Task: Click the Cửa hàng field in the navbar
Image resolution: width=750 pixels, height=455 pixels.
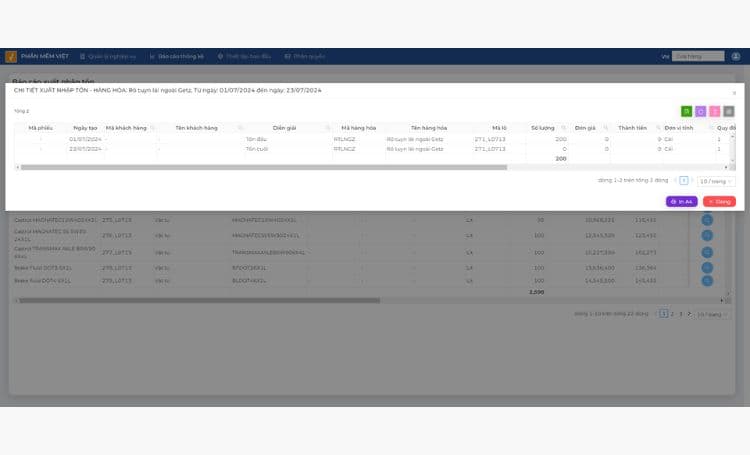Action: 698,56
